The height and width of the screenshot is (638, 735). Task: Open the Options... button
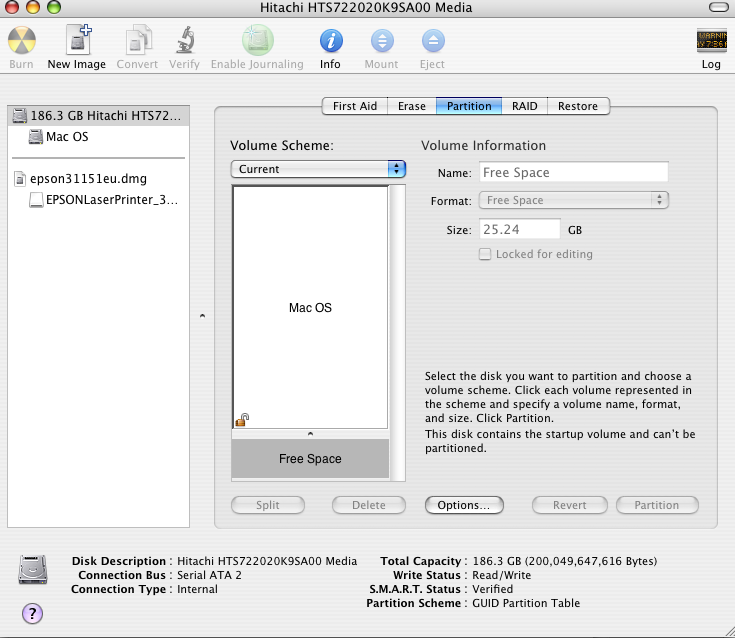[464, 505]
